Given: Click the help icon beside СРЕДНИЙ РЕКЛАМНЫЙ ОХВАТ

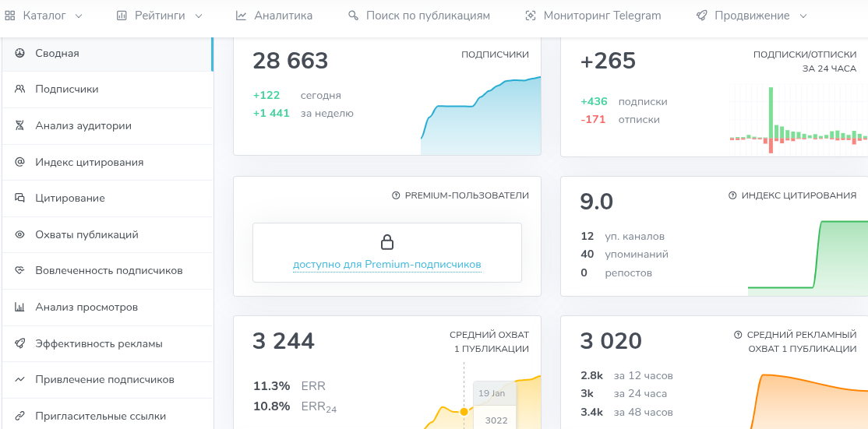Looking at the screenshot, I should click(738, 335).
